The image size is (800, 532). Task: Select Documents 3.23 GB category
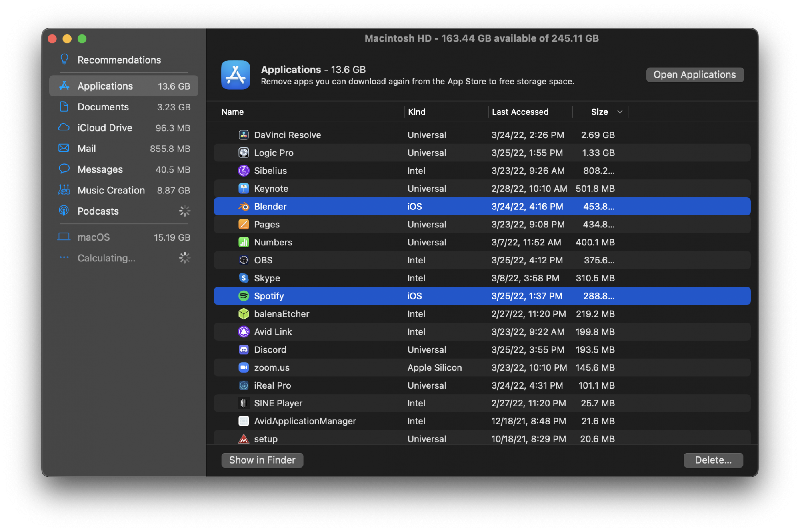(124, 107)
